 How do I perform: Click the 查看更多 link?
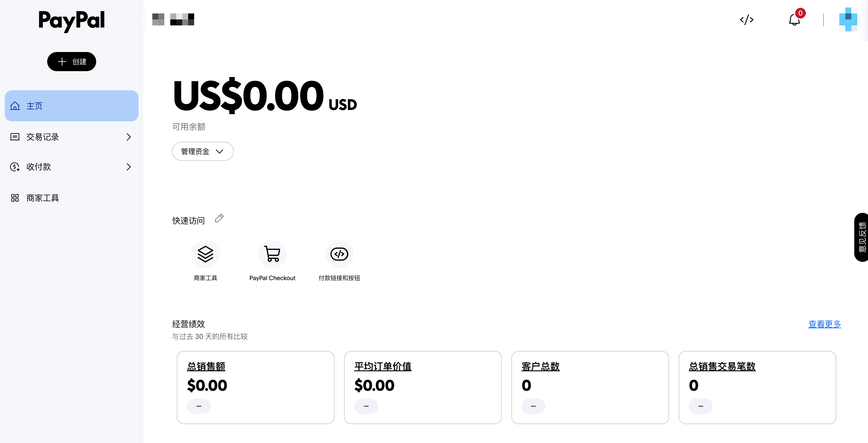824,324
